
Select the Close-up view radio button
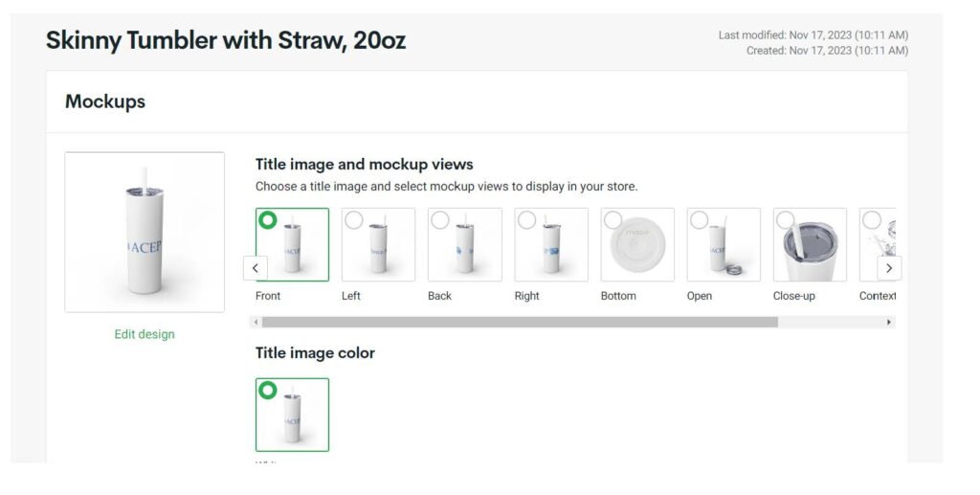tap(786, 220)
